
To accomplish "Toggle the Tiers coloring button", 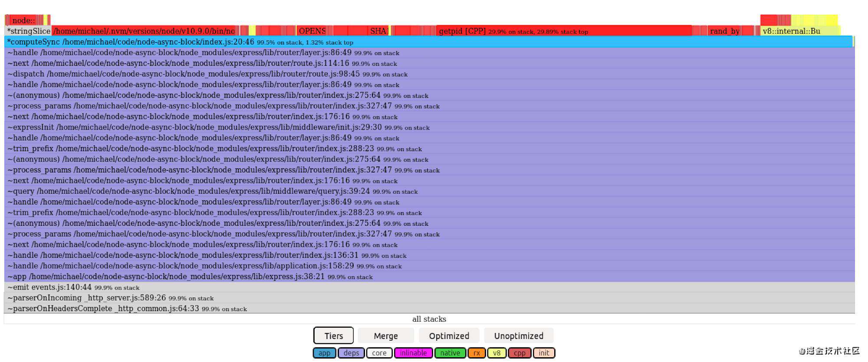I will [333, 336].
